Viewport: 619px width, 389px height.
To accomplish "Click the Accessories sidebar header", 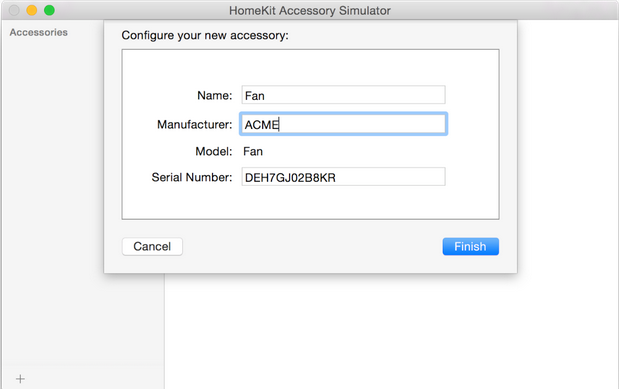I will tap(39, 32).
